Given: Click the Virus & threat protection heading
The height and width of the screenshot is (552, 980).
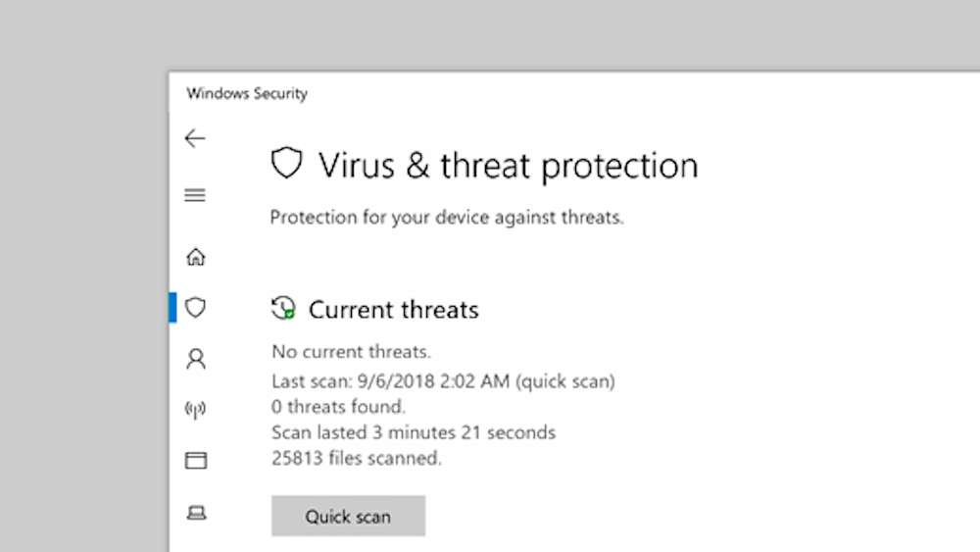Looking at the screenshot, I should click(508, 166).
